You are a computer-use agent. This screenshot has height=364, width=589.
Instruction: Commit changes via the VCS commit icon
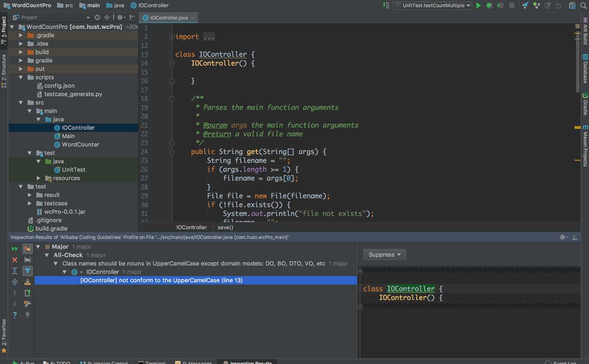536,5
